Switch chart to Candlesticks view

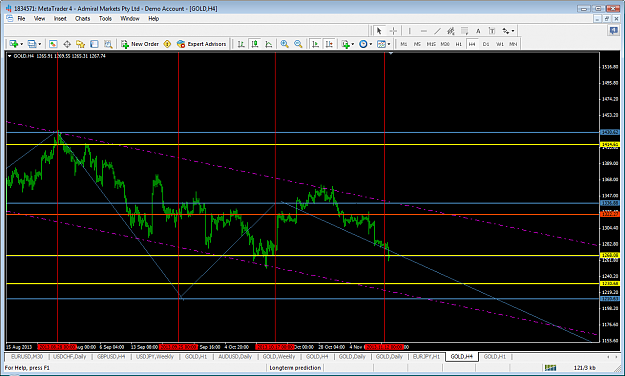(255, 44)
